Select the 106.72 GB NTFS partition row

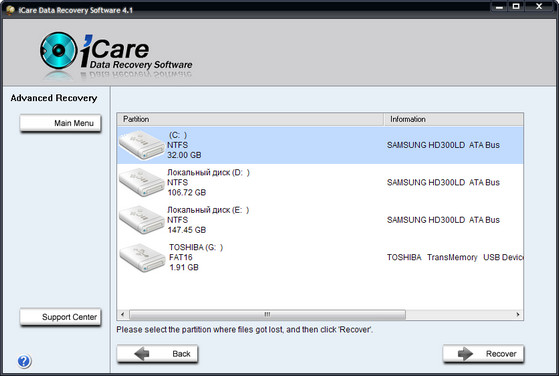(320, 182)
